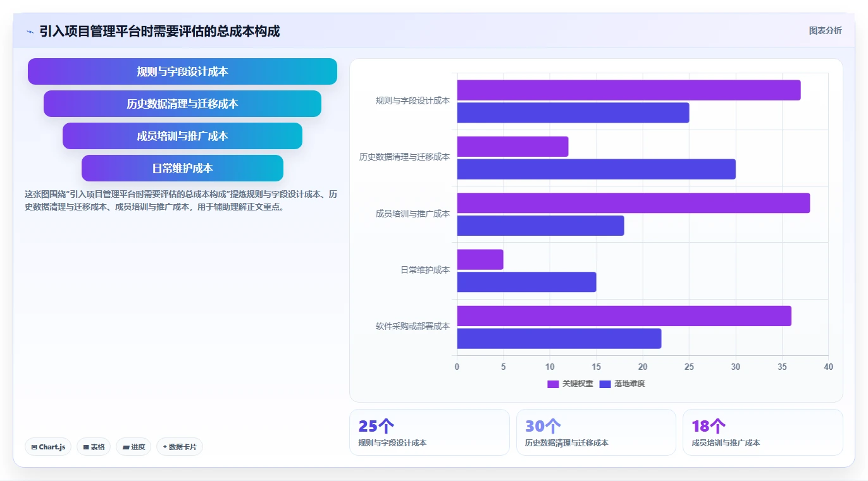Click 落地难度 bar for 历史数据清理与迁移成本
868x481 pixels.
(x=597, y=169)
